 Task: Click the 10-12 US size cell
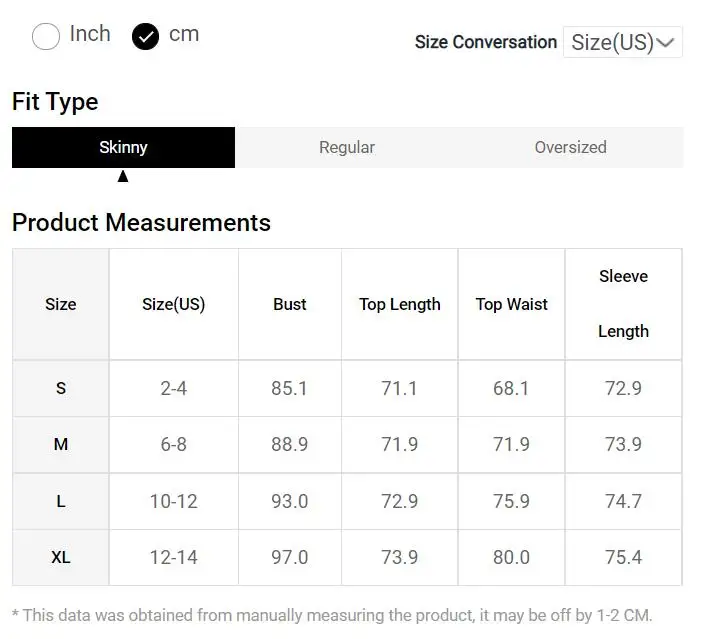[x=174, y=501]
